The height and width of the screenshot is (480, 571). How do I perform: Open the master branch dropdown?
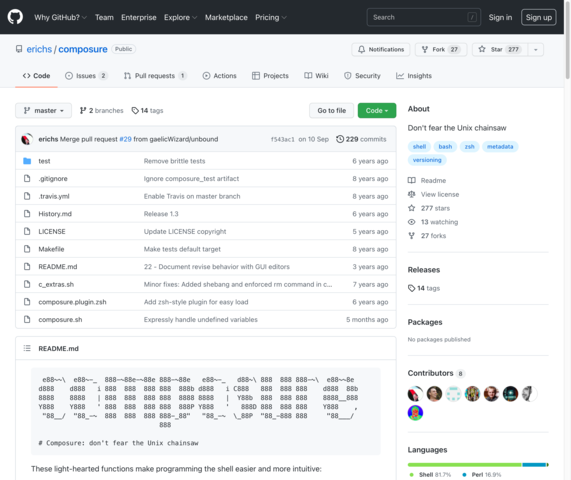point(43,110)
